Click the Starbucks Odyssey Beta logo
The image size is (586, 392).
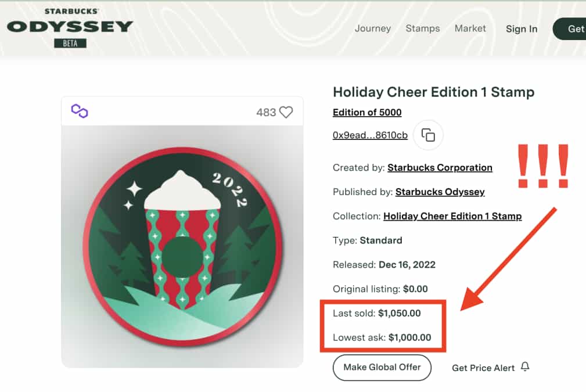pos(70,27)
